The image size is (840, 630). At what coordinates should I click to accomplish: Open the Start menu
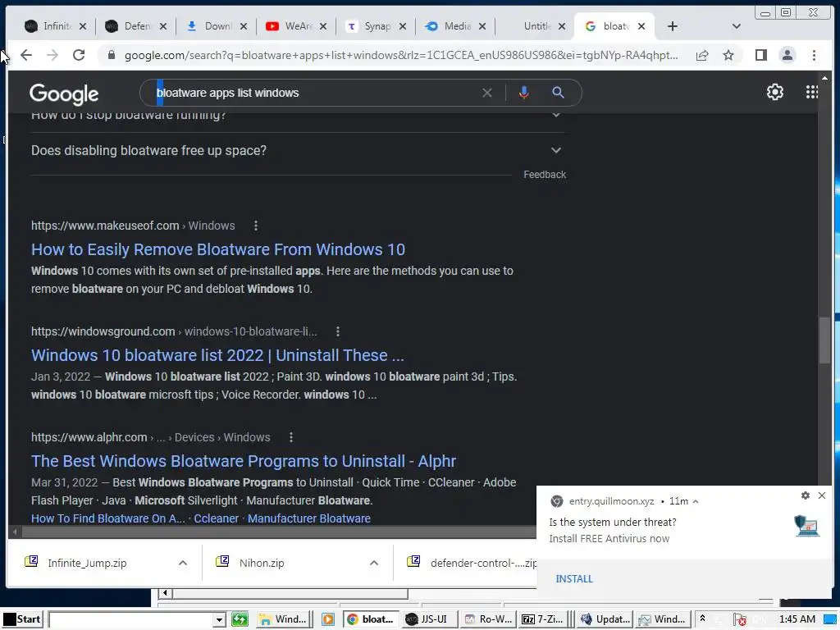click(22, 619)
